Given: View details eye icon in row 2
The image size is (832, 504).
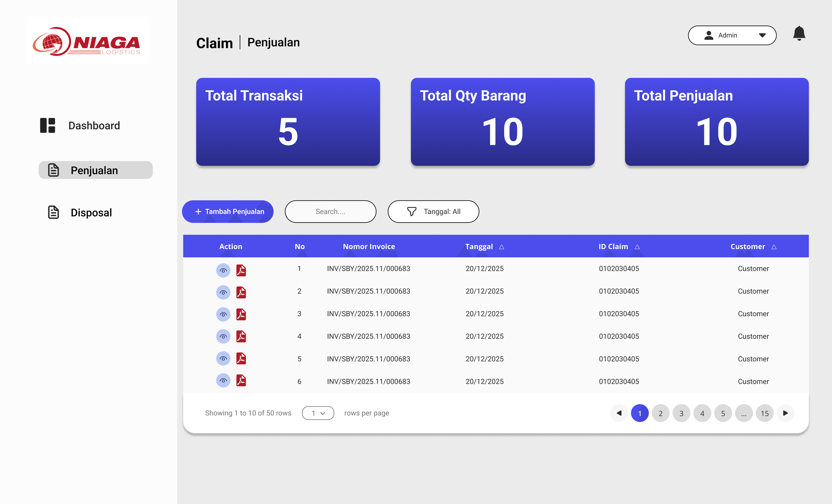Looking at the screenshot, I should tap(223, 292).
